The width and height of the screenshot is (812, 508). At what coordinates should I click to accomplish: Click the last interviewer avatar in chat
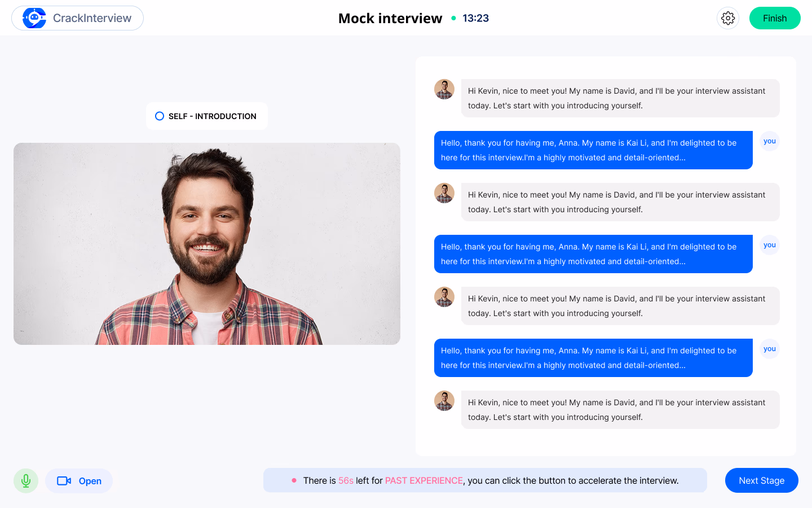tap(444, 401)
